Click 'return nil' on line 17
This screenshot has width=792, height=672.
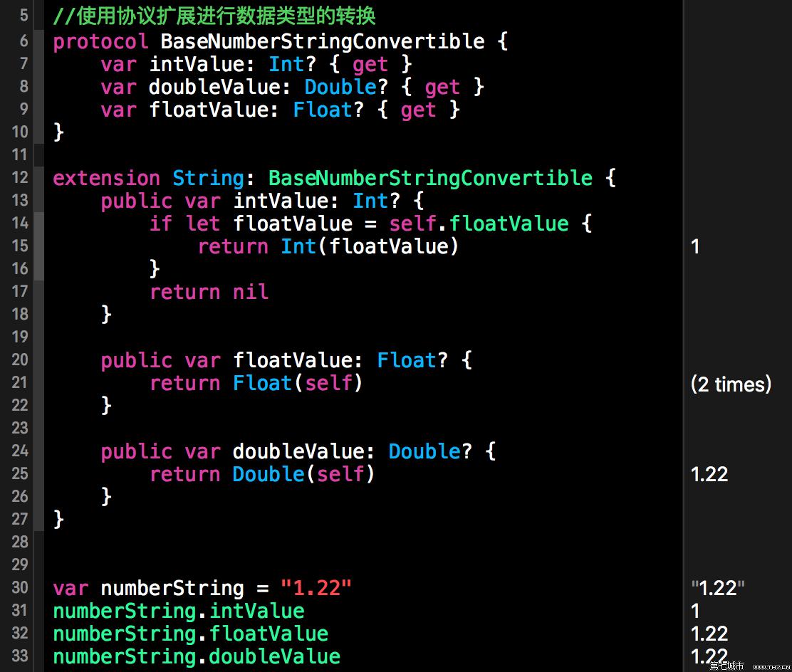209,292
